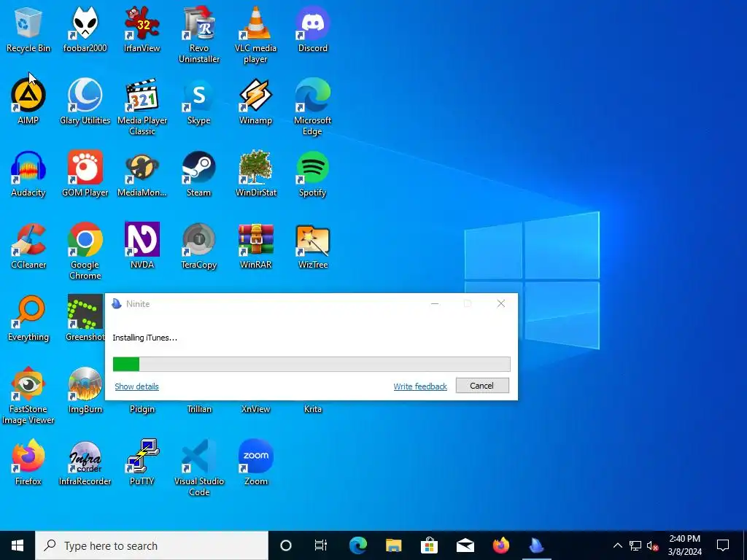Click the XnView desktop label

[256, 409]
